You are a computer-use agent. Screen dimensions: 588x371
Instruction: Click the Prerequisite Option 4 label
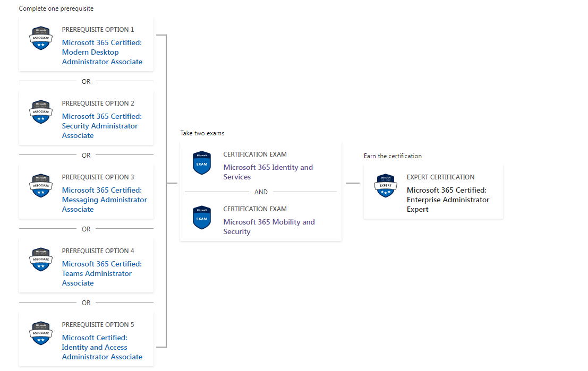tap(98, 251)
